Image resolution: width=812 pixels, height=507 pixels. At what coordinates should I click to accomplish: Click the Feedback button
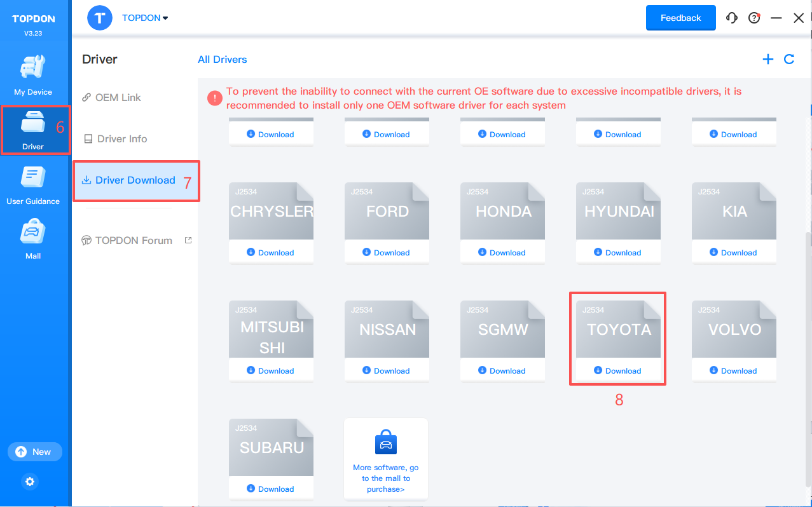[x=680, y=18]
